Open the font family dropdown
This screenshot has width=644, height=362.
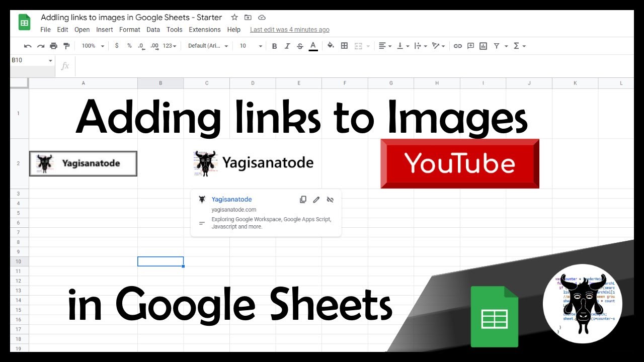coord(208,46)
